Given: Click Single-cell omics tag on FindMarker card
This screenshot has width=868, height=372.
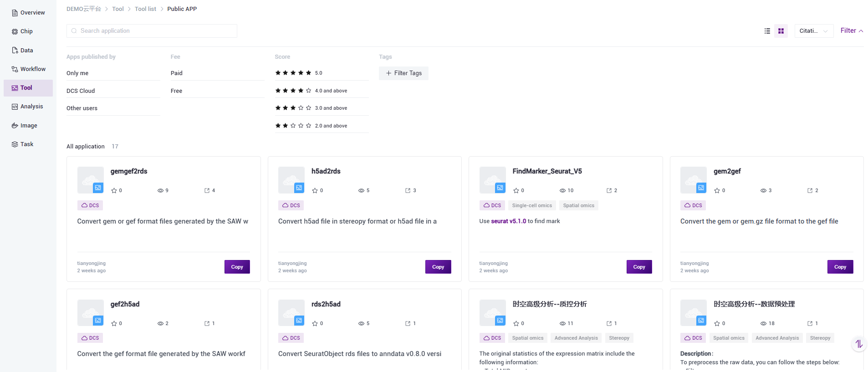Looking at the screenshot, I should click(532, 205).
